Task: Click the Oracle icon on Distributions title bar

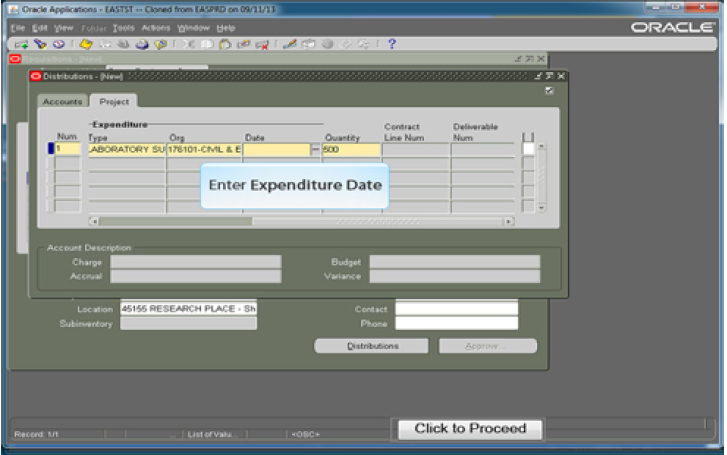Action: pyautogui.click(x=36, y=76)
